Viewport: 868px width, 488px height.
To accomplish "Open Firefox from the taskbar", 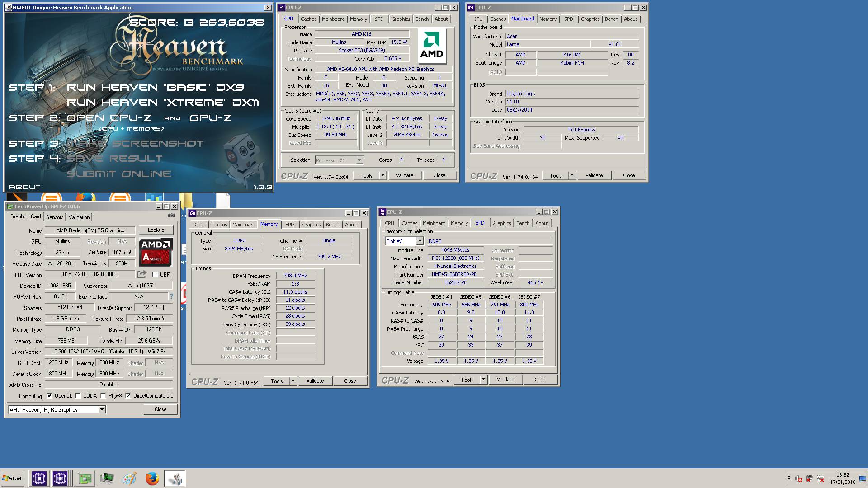I will (x=152, y=479).
